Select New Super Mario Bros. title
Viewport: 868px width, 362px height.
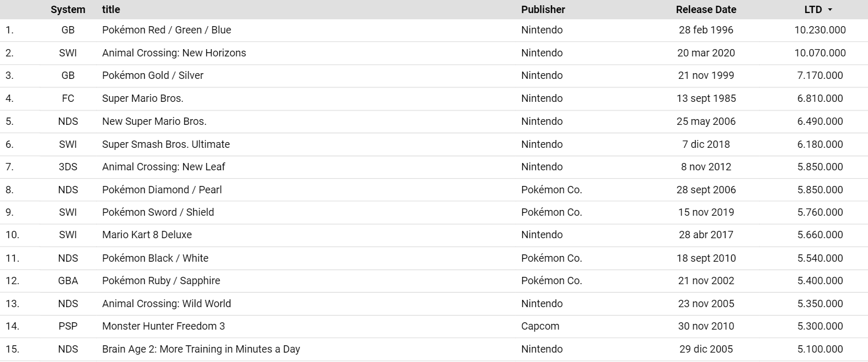(x=154, y=121)
